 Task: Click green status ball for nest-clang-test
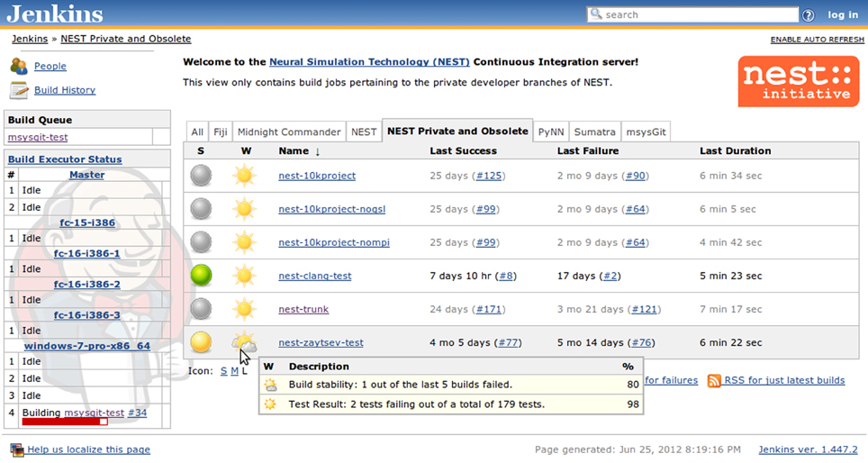pyautogui.click(x=201, y=276)
